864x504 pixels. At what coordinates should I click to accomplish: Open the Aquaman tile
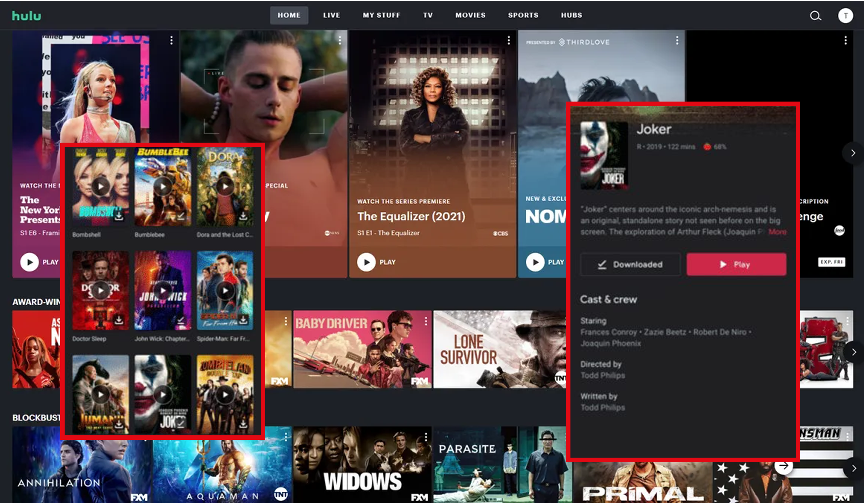pos(222,471)
